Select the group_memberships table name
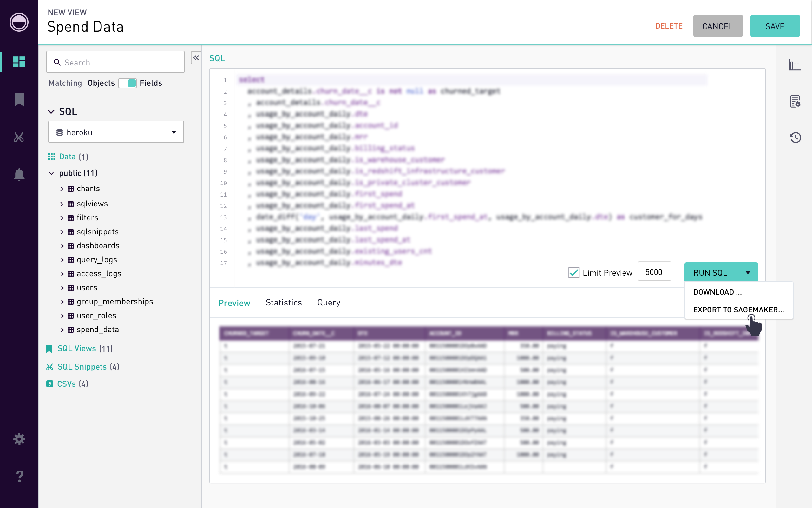Viewport: 812px width, 508px height. [x=115, y=302]
